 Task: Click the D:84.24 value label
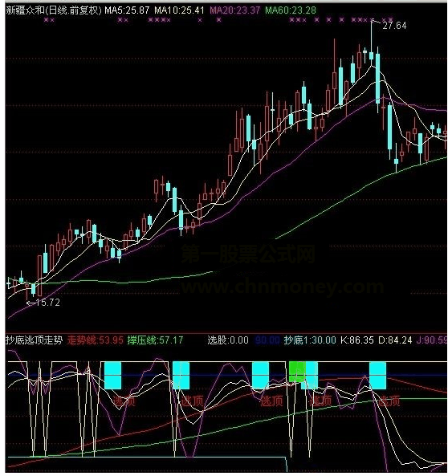[x=395, y=340]
